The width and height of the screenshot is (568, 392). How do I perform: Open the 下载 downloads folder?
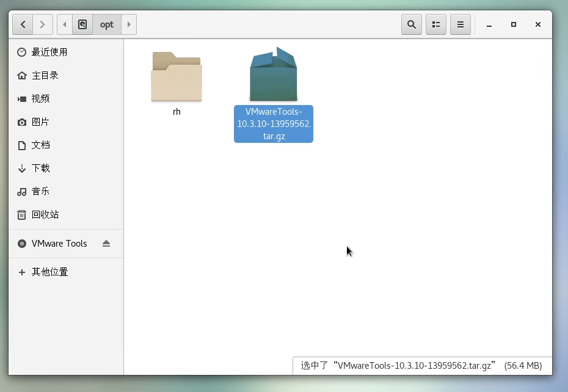pos(66,168)
